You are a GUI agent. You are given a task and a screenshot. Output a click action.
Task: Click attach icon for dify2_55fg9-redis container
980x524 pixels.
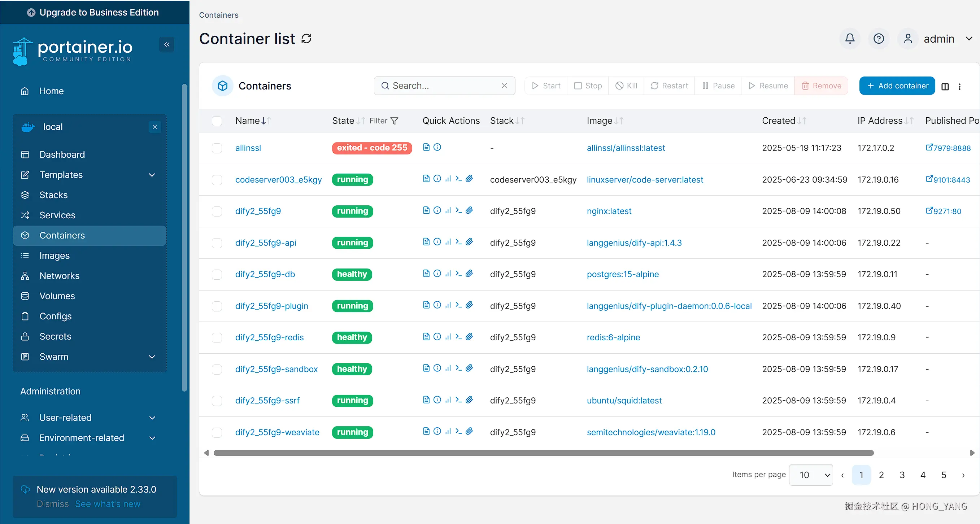470,337
